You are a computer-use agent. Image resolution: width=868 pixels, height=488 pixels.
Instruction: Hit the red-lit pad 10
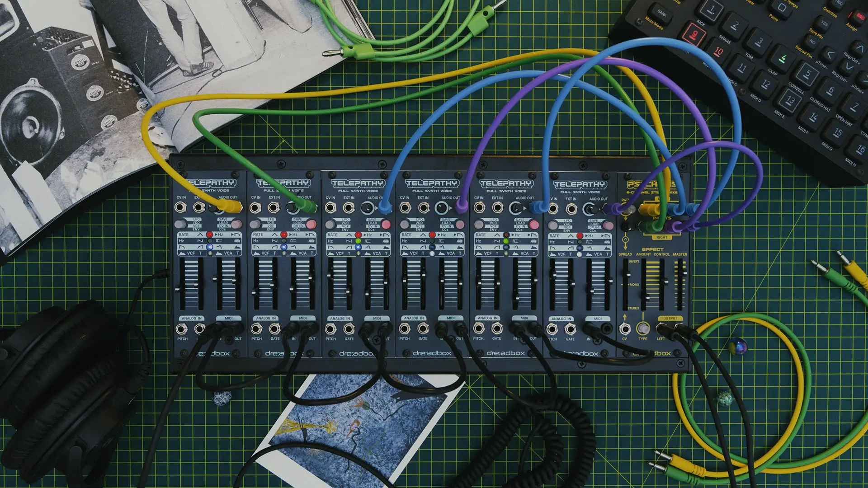[x=718, y=52]
